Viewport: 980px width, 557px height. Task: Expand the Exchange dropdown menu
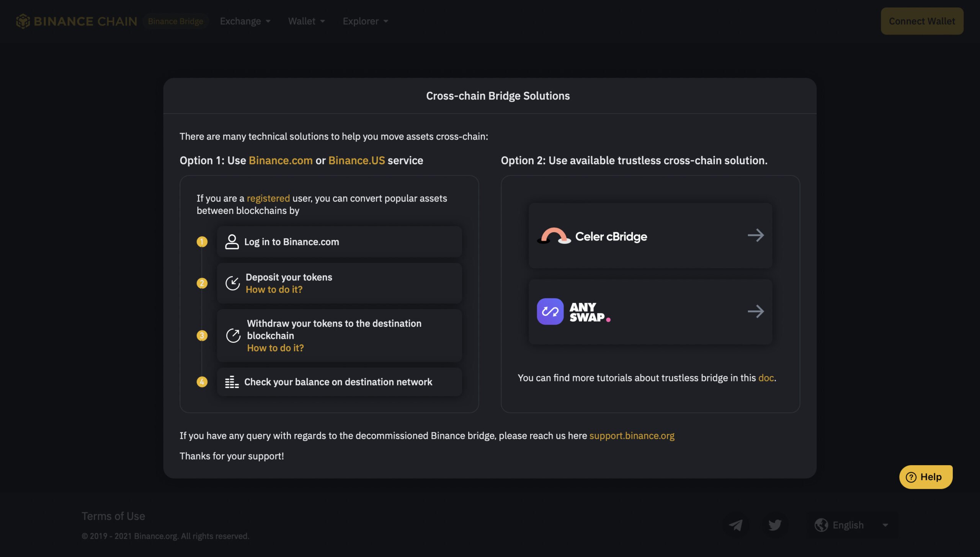coord(245,21)
